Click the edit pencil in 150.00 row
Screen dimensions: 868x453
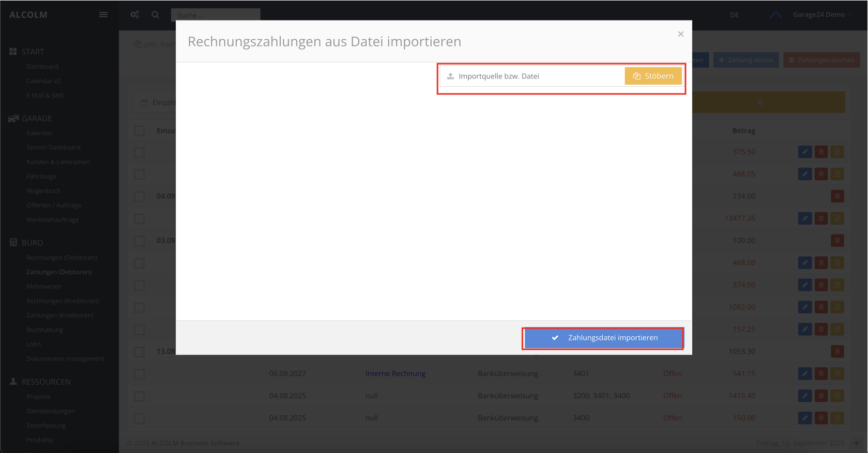804,418
